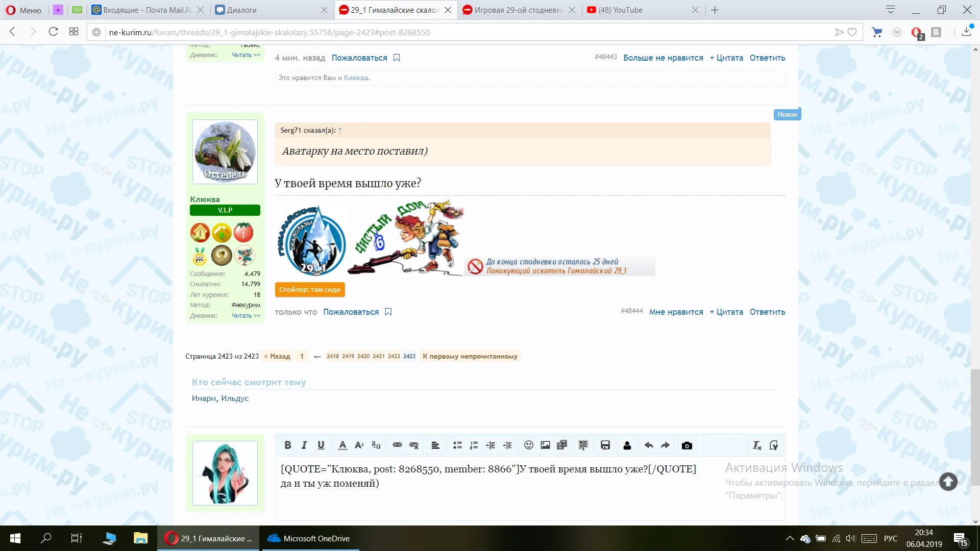Click the insert image icon
The width and height of the screenshot is (980, 551).
click(545, 445)
